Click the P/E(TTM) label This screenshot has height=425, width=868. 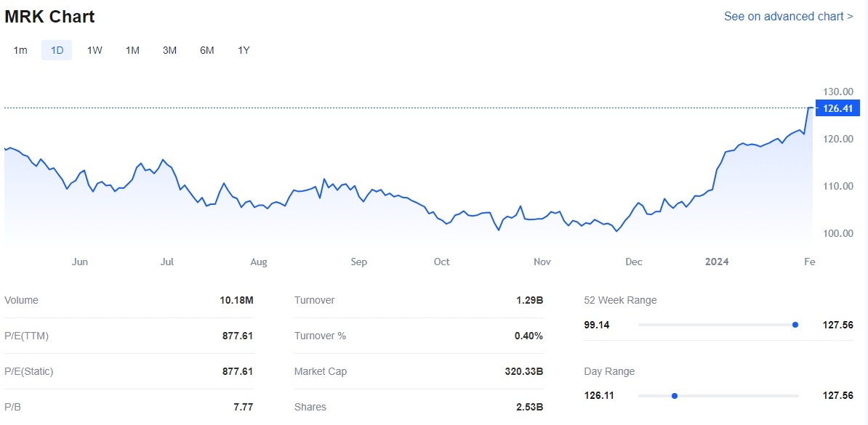click(26, 336)
